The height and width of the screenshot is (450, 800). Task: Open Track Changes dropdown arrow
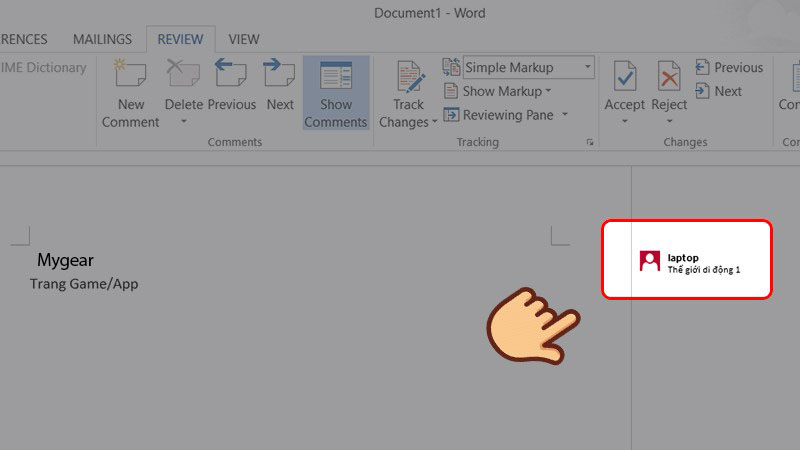tap(434, 122)
